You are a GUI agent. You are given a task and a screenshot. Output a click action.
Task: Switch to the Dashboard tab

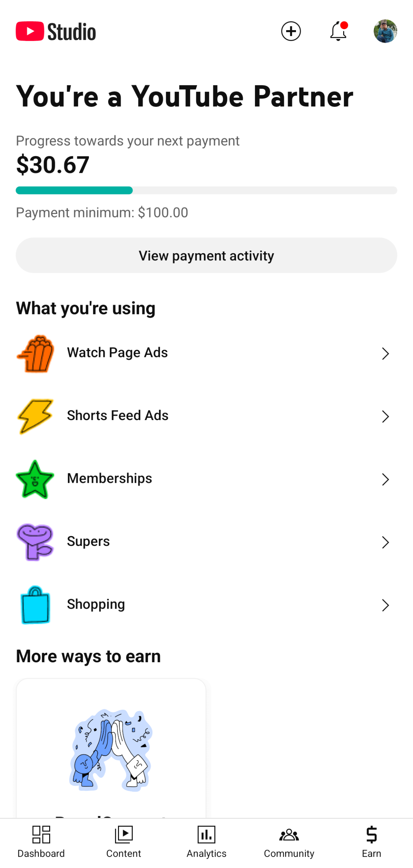click(x=41, y=841)
